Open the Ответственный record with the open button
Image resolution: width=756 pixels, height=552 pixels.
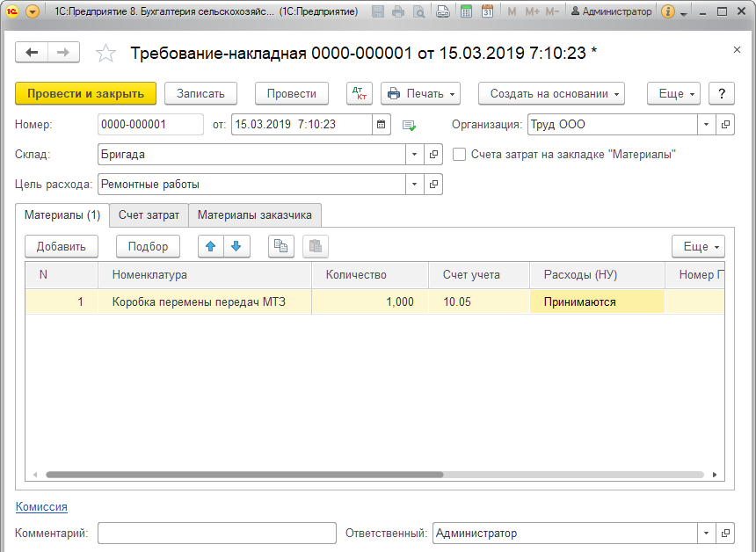[725, 534]
